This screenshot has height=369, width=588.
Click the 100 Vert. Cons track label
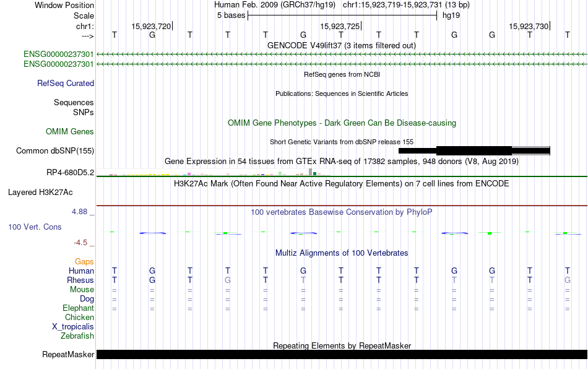coord(35,227)
